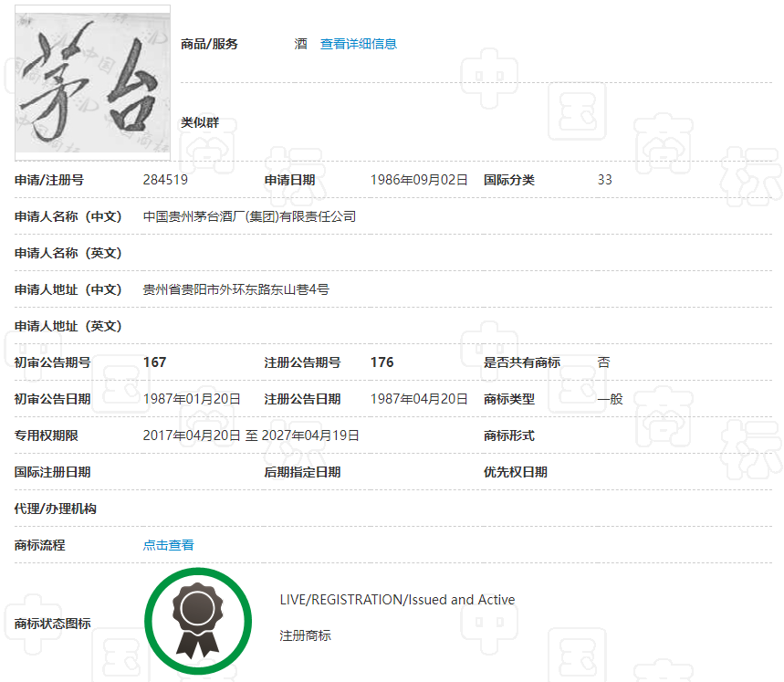
Task: Click the 商品/服务 label
Action: click(209, 44)
